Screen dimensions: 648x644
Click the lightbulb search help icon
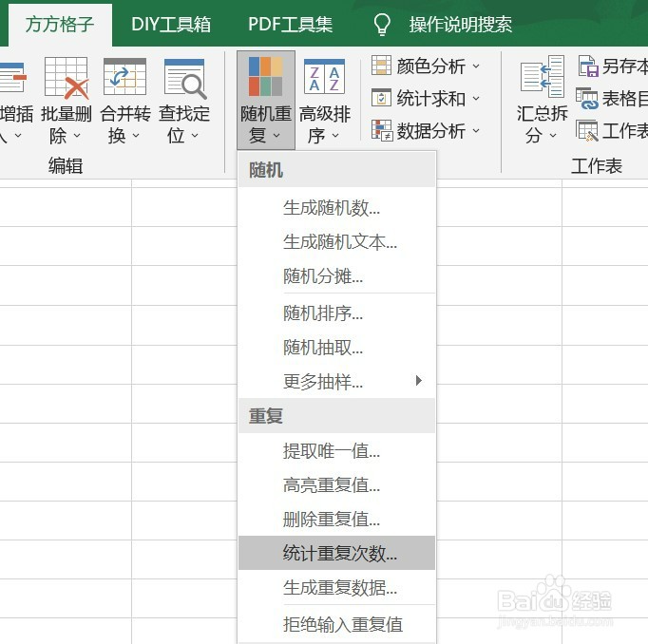click(382, 24)
